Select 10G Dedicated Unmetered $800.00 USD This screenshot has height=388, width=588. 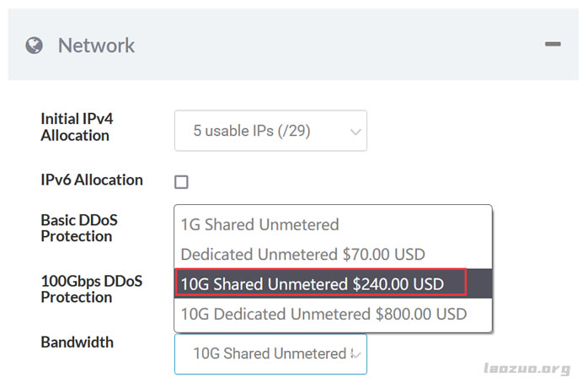point(323,314)
